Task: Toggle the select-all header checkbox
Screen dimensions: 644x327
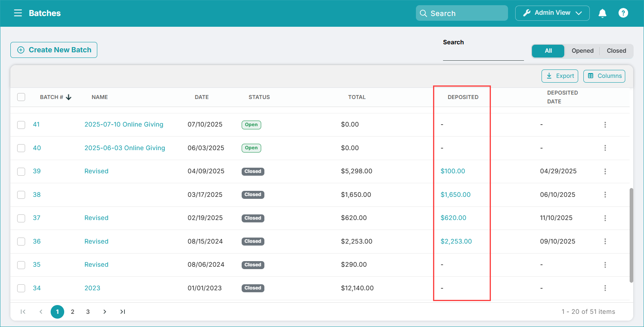Action: pos(21,97)
